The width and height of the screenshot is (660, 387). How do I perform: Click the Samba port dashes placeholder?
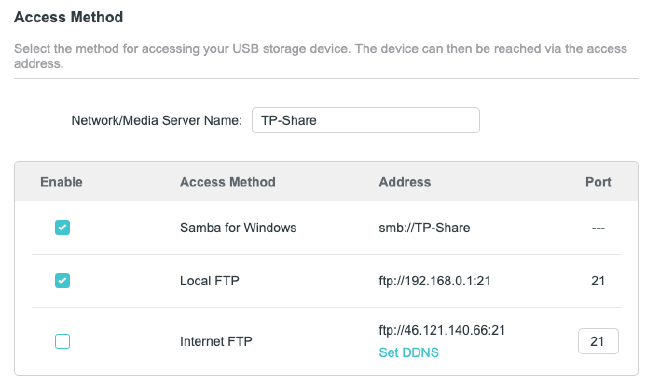[x=598, y=228]
